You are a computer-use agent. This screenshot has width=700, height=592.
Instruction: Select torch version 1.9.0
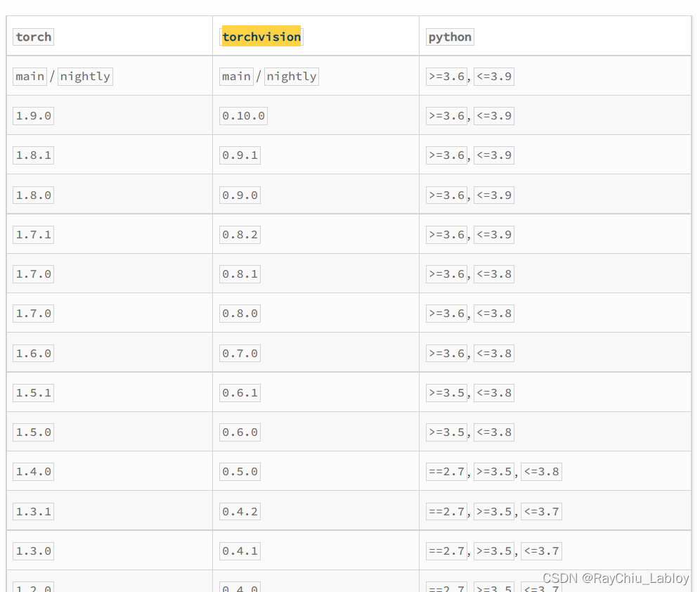[34, 116]
